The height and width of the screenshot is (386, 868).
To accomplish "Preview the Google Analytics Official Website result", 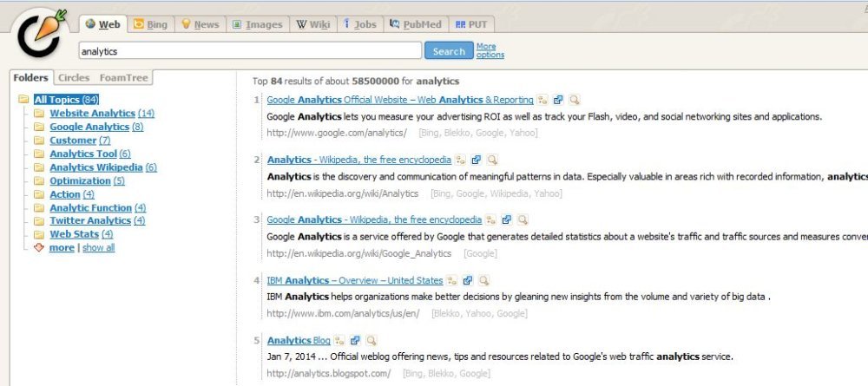I will tap(575, 100).
